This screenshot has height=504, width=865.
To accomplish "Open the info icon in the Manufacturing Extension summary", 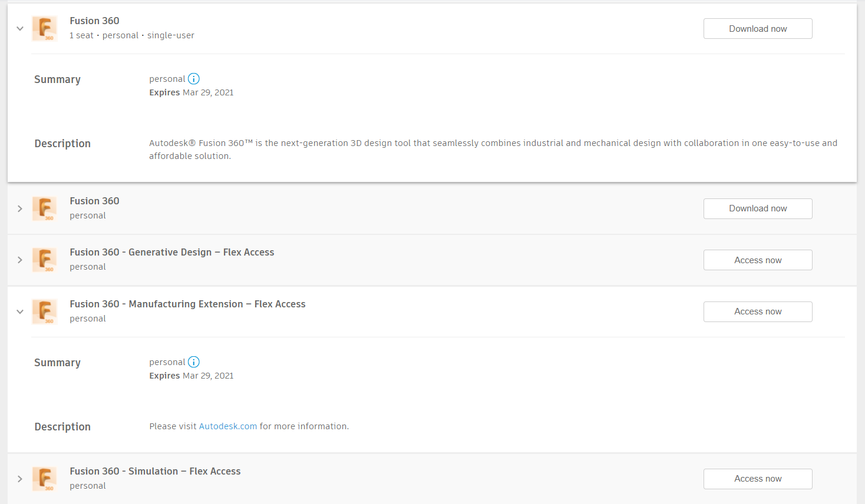I will pyautogui.click(x=194, y=362).
